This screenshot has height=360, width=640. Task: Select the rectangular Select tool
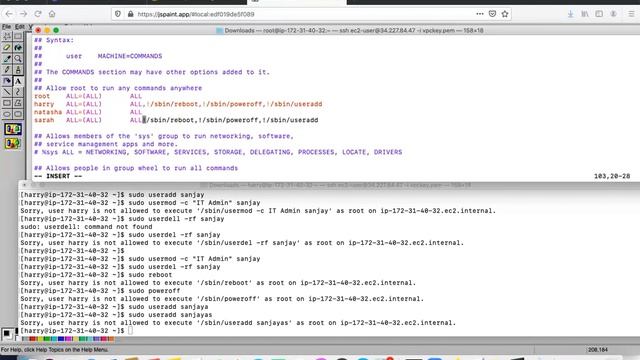pyautogui.click(x=18, y=36)
